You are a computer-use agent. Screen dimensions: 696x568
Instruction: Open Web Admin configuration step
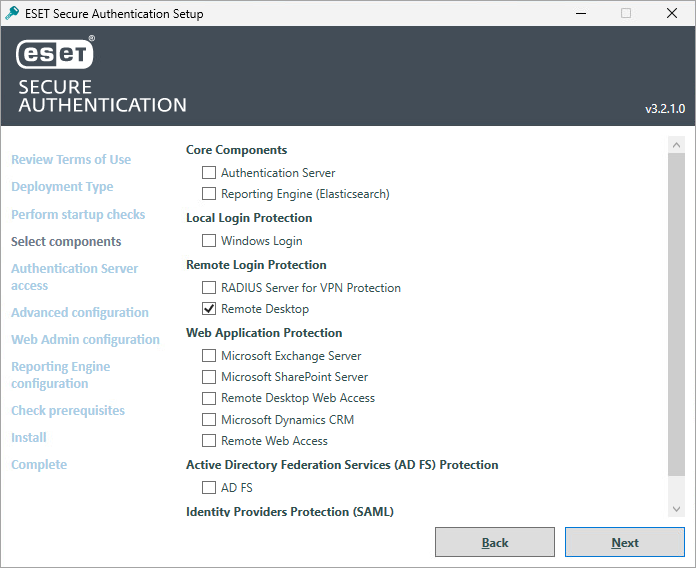coord(85,339)
